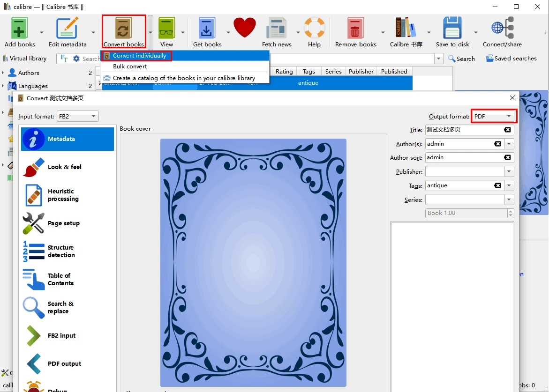Open the Edit metadata tool
The image size is (549, 392).
pos(67,29)
